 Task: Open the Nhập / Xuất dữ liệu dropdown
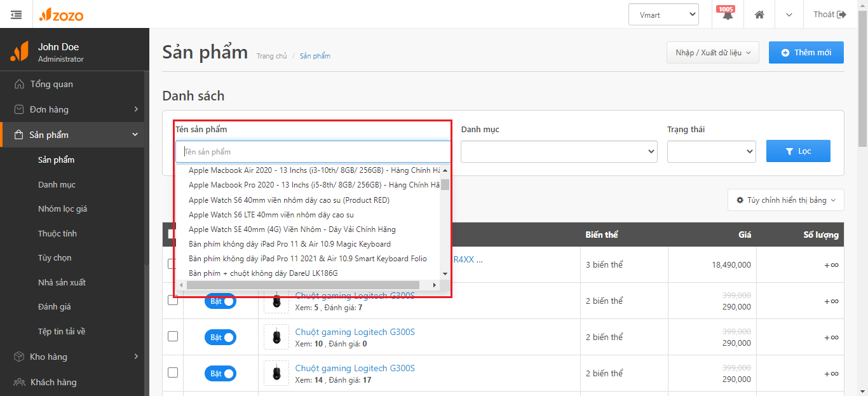point(713,53)
